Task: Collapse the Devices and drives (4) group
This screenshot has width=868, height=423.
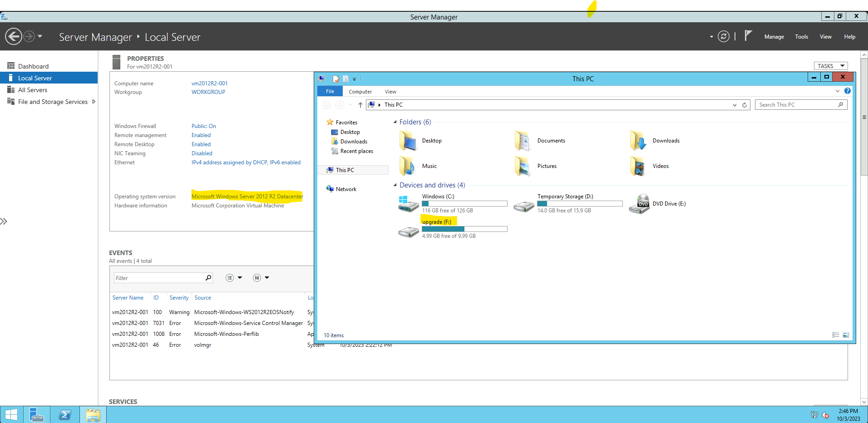Action: coord(395,185)
